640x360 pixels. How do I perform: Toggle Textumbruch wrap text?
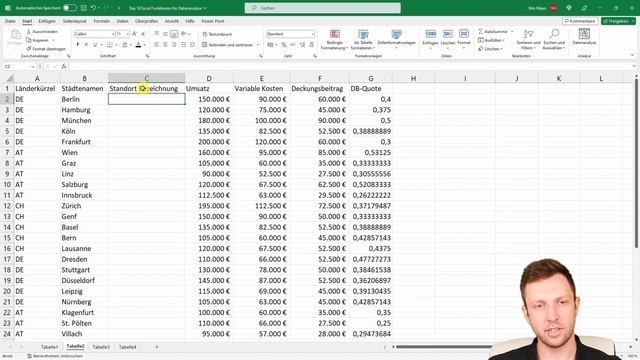217,34
